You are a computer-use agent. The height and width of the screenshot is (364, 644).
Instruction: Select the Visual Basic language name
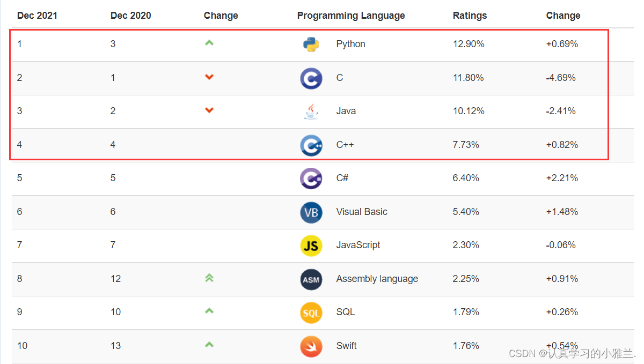click(362, 212)
